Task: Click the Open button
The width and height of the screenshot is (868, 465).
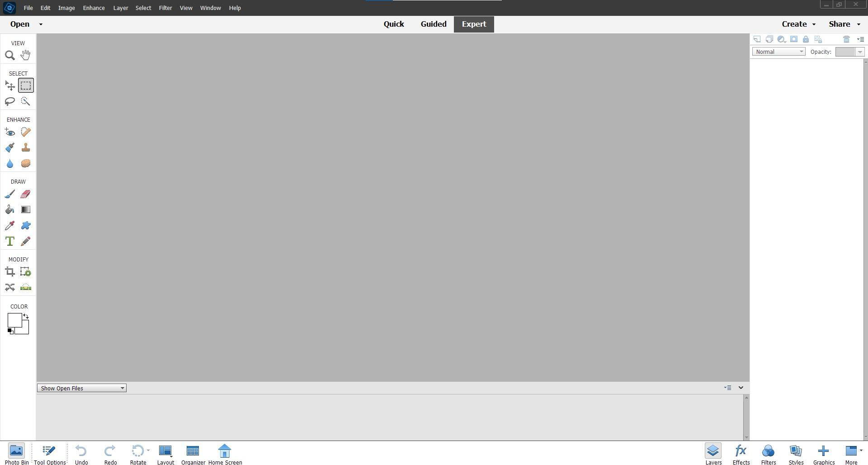Action: 20,24
